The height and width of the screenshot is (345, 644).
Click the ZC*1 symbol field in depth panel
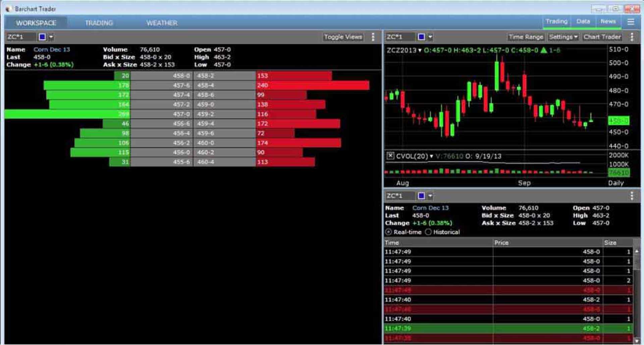click(x=21, y=37)
